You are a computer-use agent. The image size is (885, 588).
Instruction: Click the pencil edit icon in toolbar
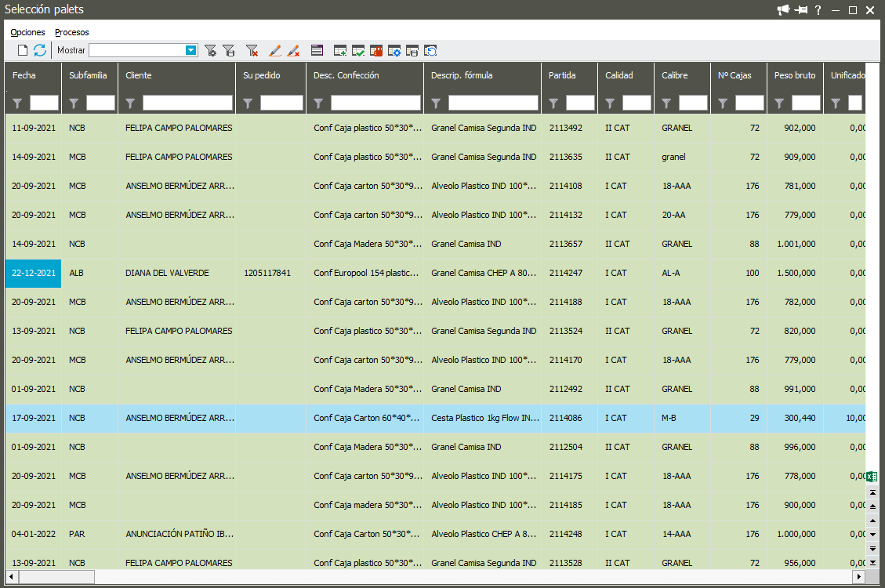tap(274, 50)
